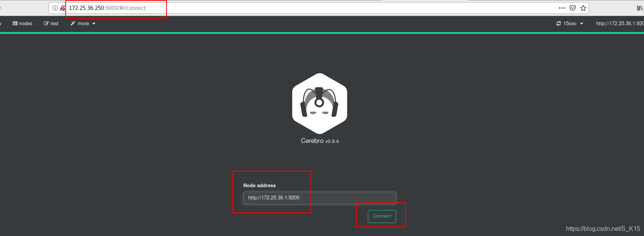
Task: Open the nodes view in navbar
Action: coord(22,24)
